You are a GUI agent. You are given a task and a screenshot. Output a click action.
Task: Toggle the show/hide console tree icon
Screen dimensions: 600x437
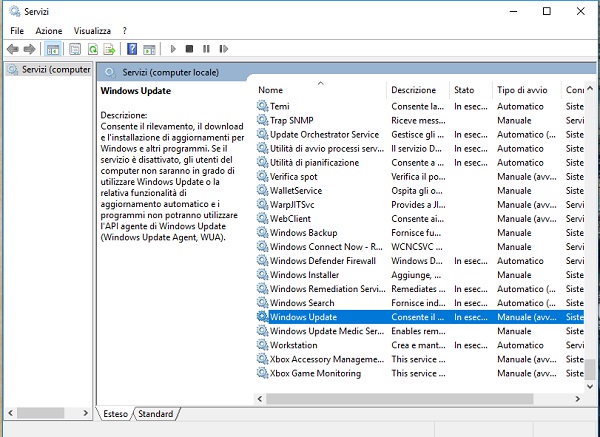tap(53, 49)
